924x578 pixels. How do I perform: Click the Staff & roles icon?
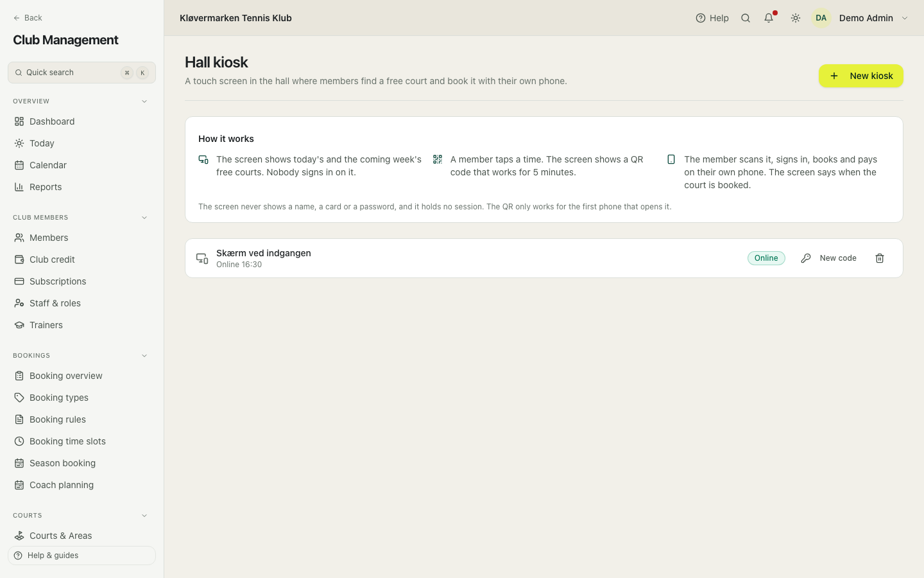[19, 303]
